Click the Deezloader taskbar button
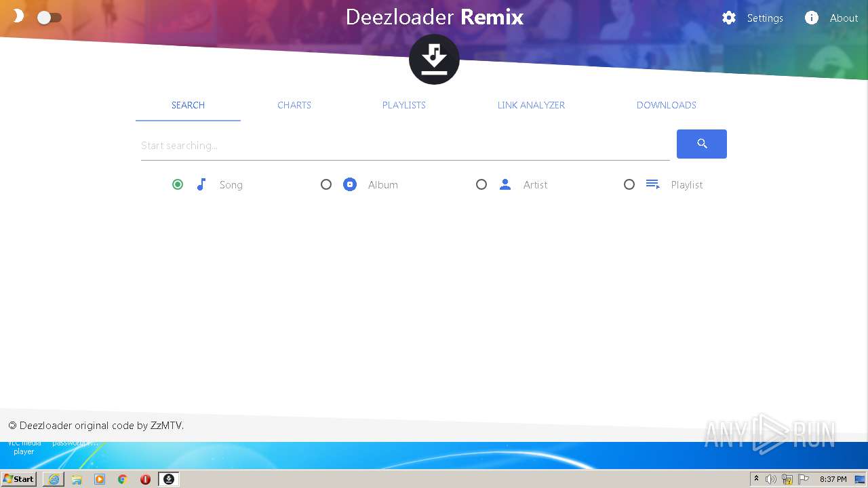868x488 pixels. click(x=169, y=479)
